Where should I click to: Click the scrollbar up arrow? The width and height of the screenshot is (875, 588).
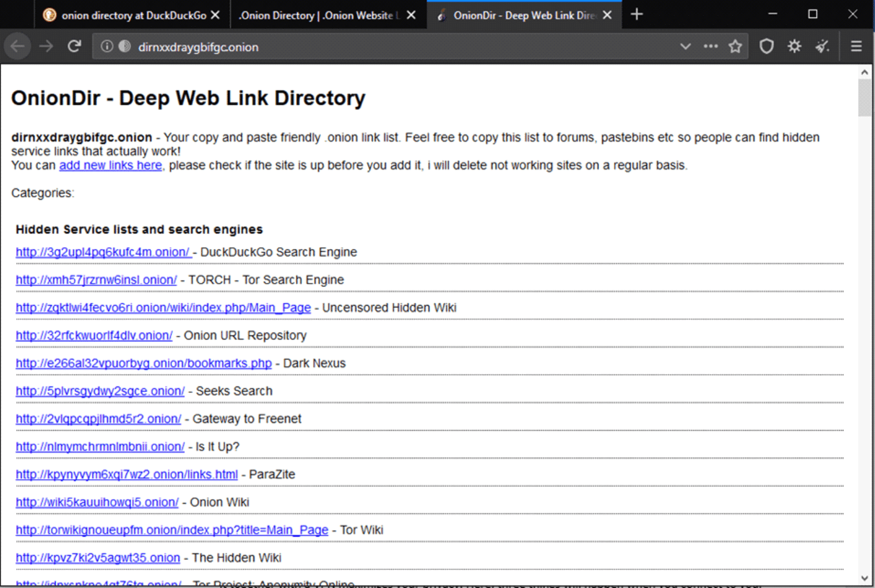click(x=864, y=72)
